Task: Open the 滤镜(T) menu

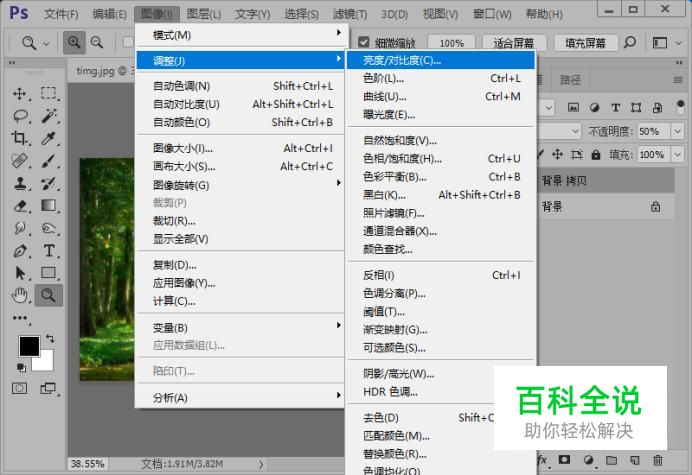Action: point(350,14)
